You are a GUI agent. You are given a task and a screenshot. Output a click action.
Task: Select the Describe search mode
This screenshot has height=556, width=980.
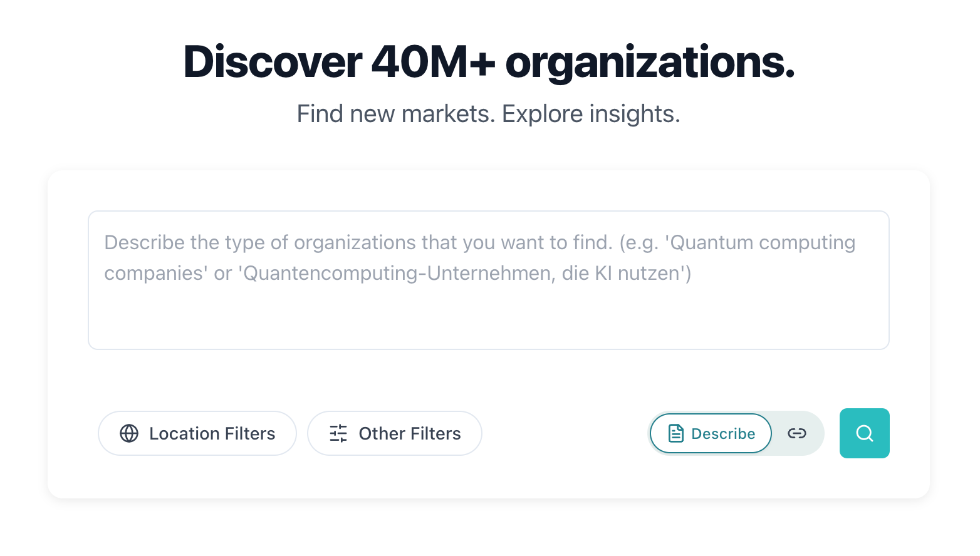711,433
